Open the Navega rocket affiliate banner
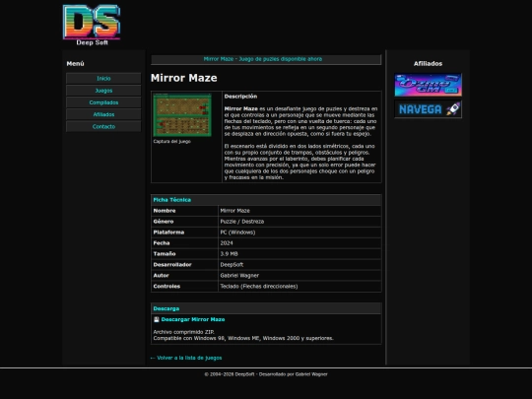 coord(428,109)
